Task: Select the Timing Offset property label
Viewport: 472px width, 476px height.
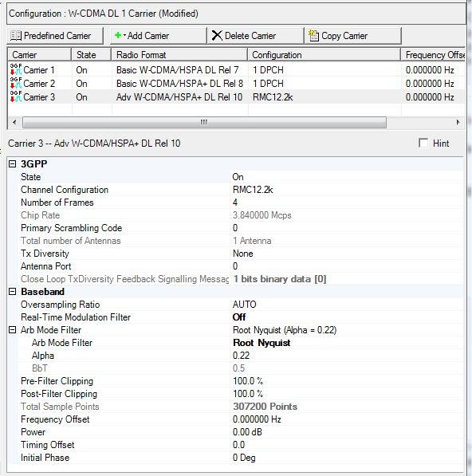Action: point(47,445)
